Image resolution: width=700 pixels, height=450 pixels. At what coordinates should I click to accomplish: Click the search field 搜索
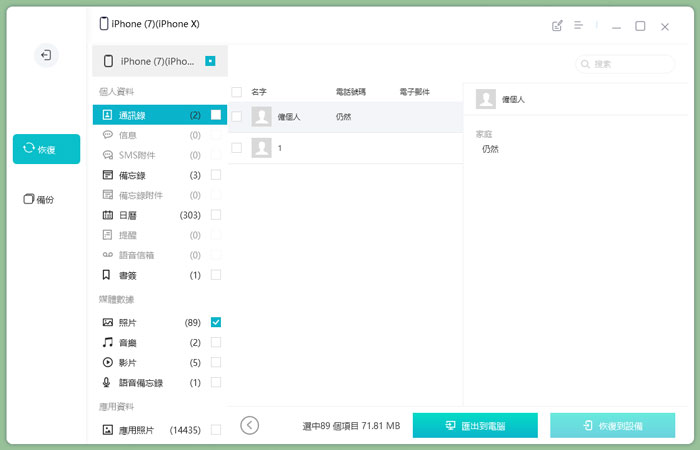coord(625,64)
